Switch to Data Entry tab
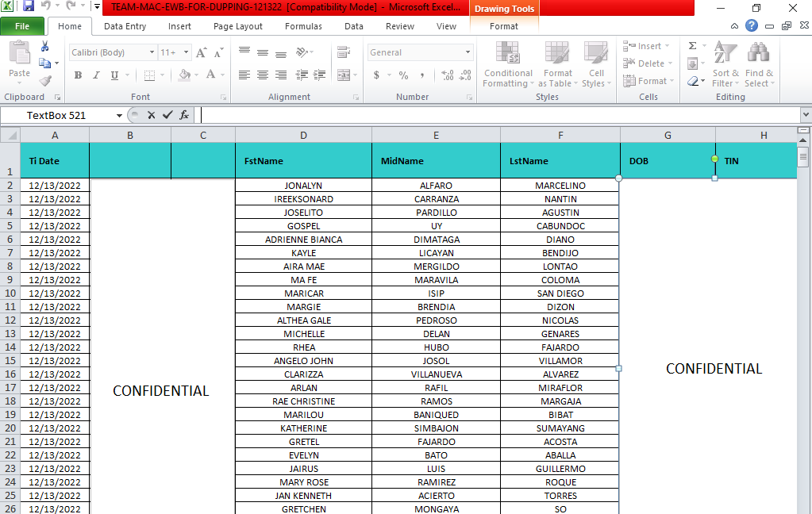Image resolution: width=812 pixels, height=514 pixels. coord(125,26)
